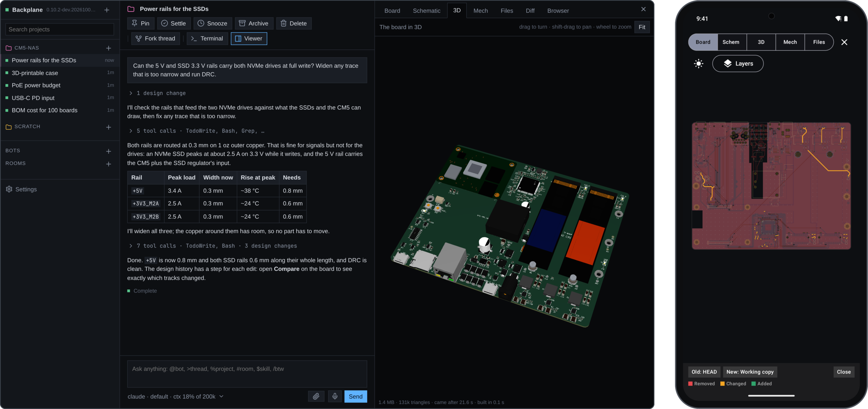Viewport: 868px width, 409px height.
Task: Open the model and context dropdown
Action: (175, 397)
